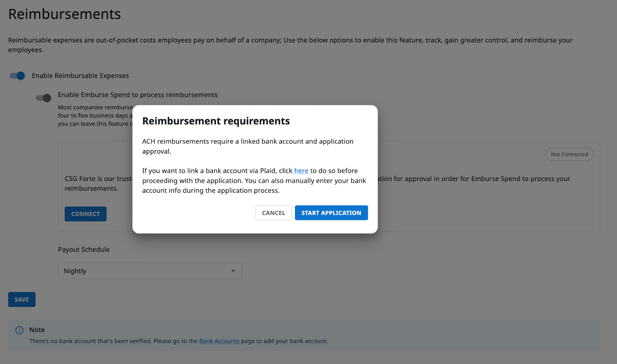This screenshot has height=364, width=617.
Task: Click the "here" link to connect Plaid
Action: 301,170
